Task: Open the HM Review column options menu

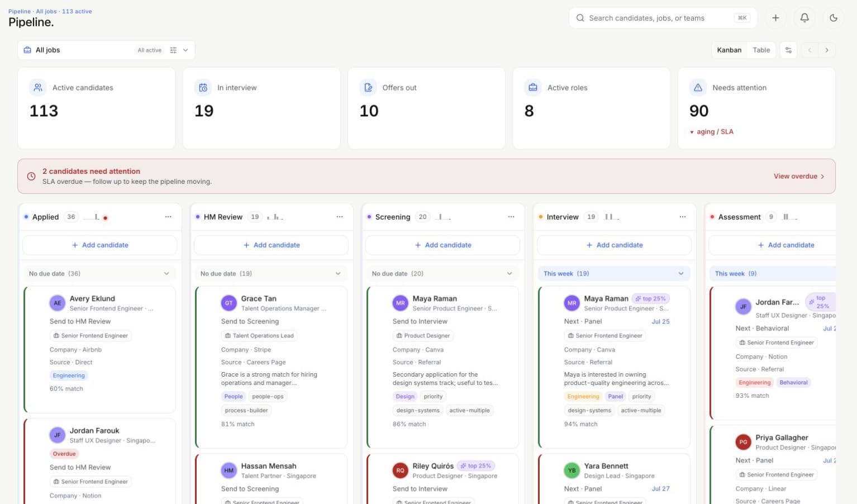Action: [340, 217]
